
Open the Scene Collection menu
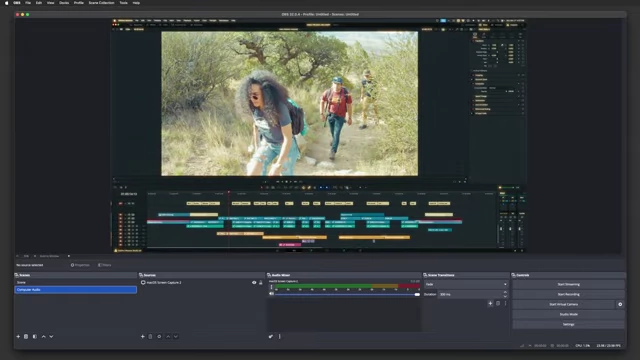(101, 3)
